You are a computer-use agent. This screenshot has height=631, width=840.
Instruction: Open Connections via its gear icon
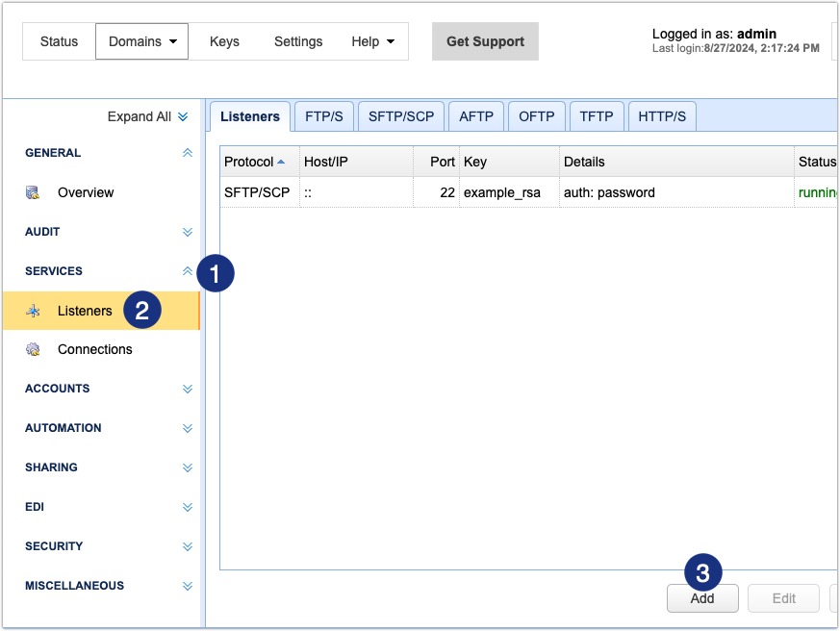(33, 349)
